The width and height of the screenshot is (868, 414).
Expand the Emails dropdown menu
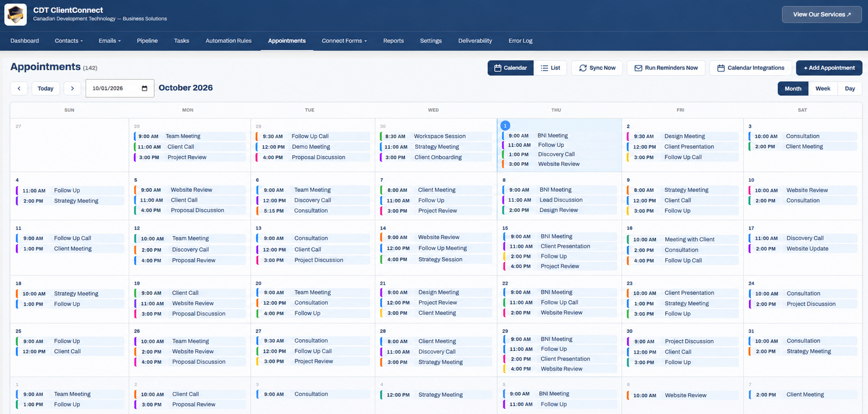coord(109,41)
